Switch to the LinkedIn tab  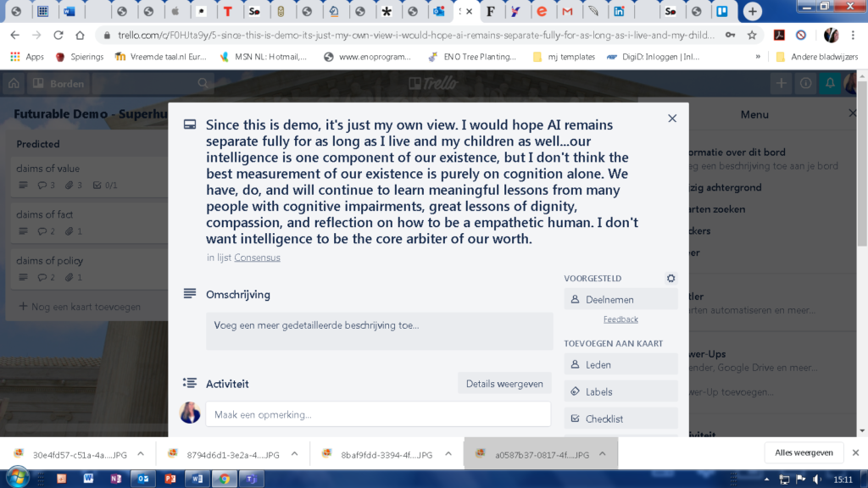point(619,11)
